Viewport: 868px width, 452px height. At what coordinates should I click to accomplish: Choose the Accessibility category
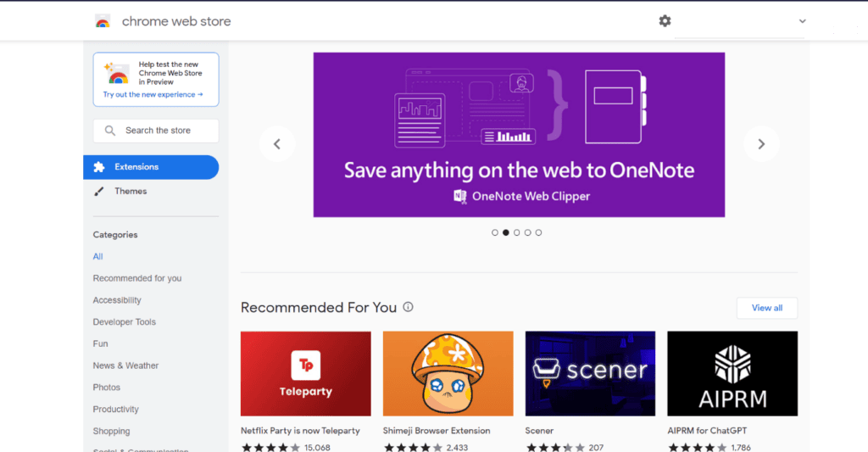point(117,300)
